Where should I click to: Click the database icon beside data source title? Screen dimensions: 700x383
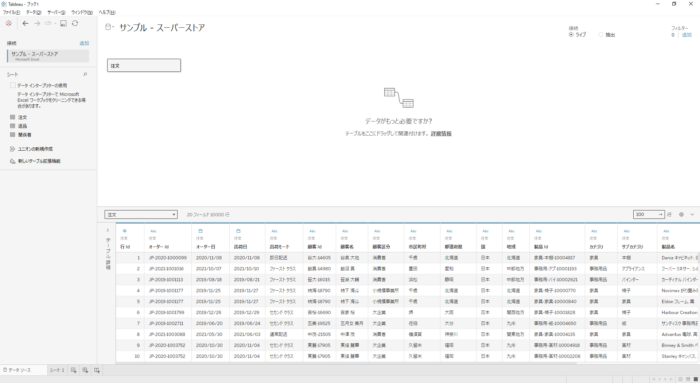(x=108, y=27)
